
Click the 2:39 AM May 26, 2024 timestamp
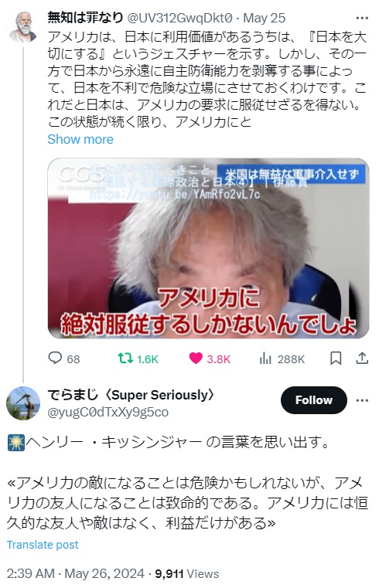[x=76, y=573]
